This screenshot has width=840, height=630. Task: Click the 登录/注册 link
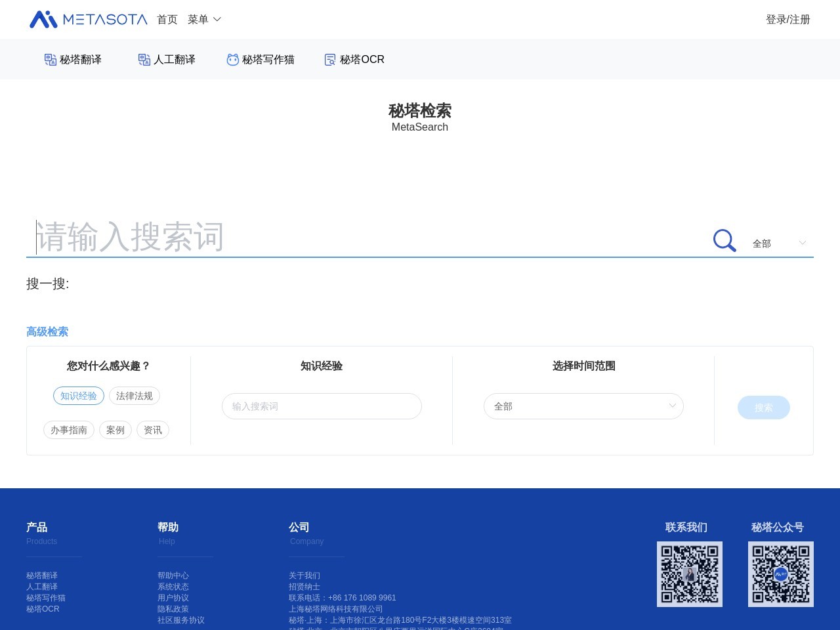pos(787,20)
